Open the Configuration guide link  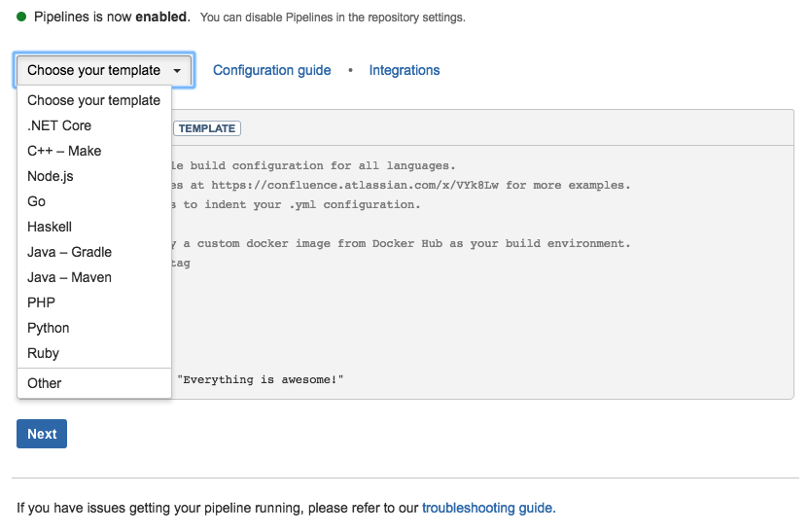271,70
